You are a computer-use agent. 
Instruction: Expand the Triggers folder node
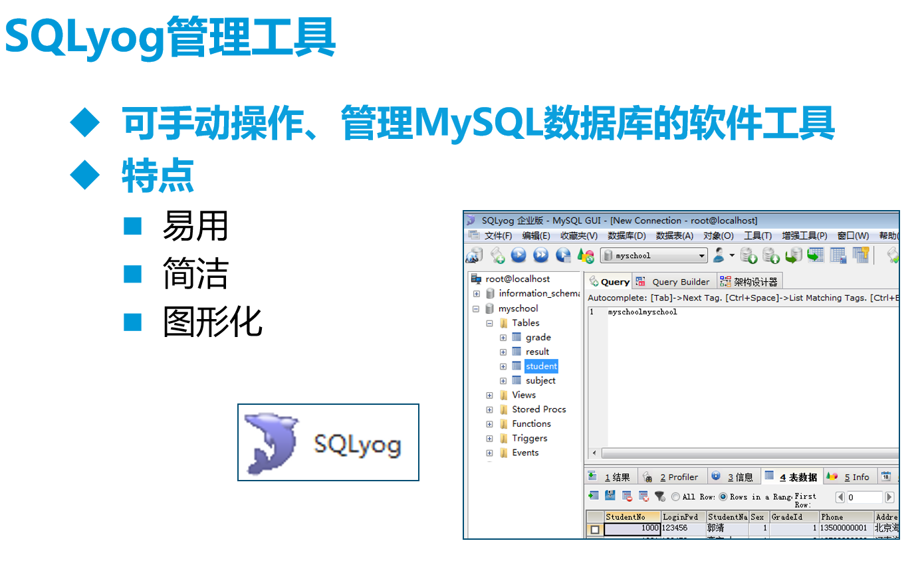point(490,439)
